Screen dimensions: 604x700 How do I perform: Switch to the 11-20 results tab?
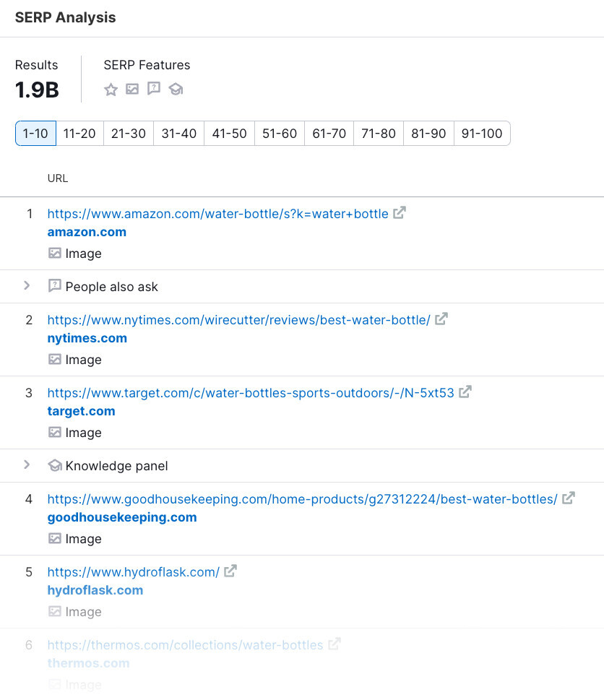pyautogui.click(x=79, y=133)
